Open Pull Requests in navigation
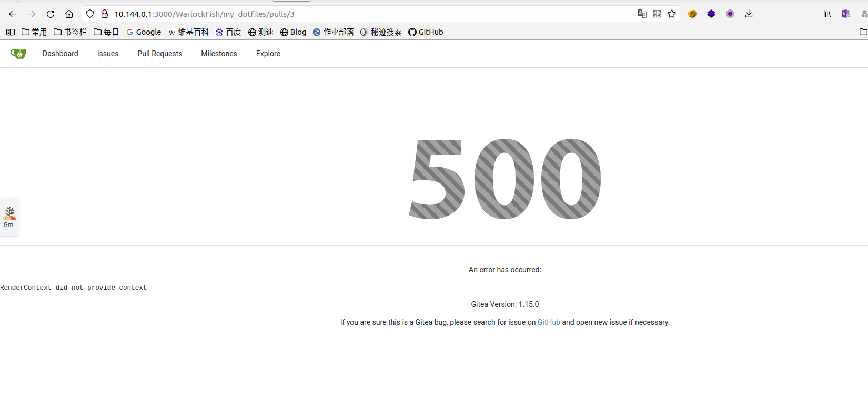 [x=160, y=54]
